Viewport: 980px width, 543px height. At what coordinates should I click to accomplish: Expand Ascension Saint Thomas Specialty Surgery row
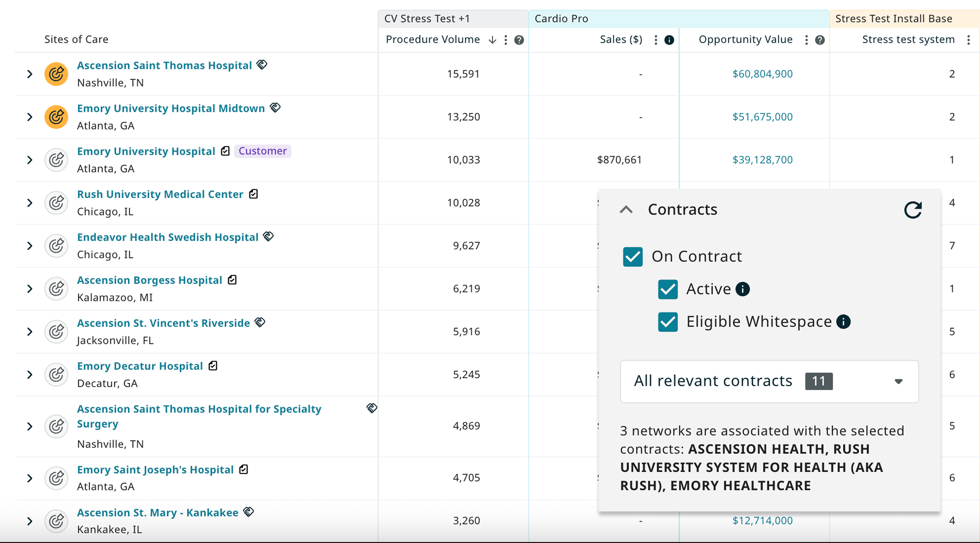[x=30, y=427]
